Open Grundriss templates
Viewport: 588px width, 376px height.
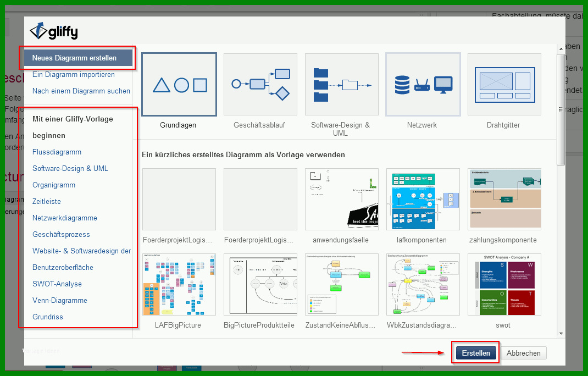click(48, 317)
